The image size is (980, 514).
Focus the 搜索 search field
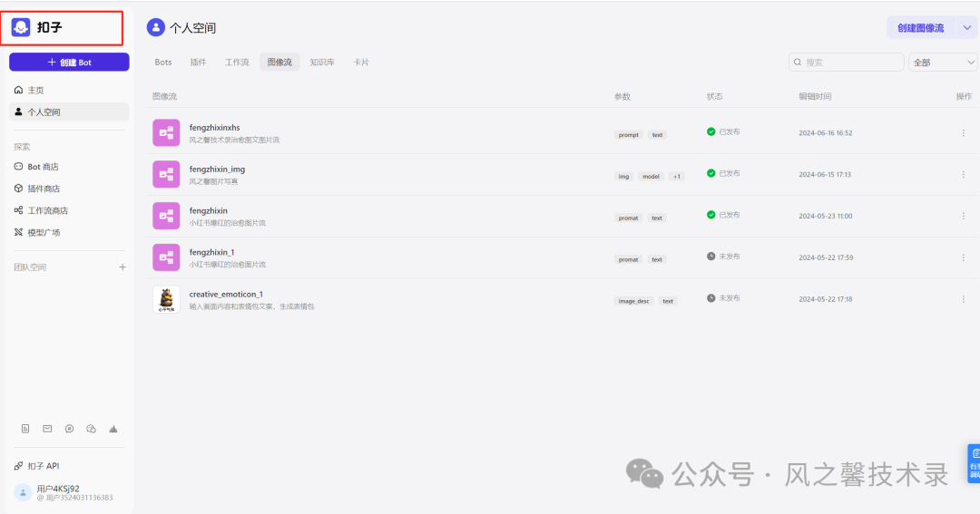847,62
